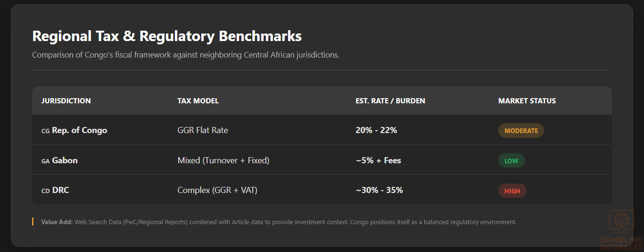644x252 pixels.
Task: Select the Tax Model column header
Action: pos(198,101)
